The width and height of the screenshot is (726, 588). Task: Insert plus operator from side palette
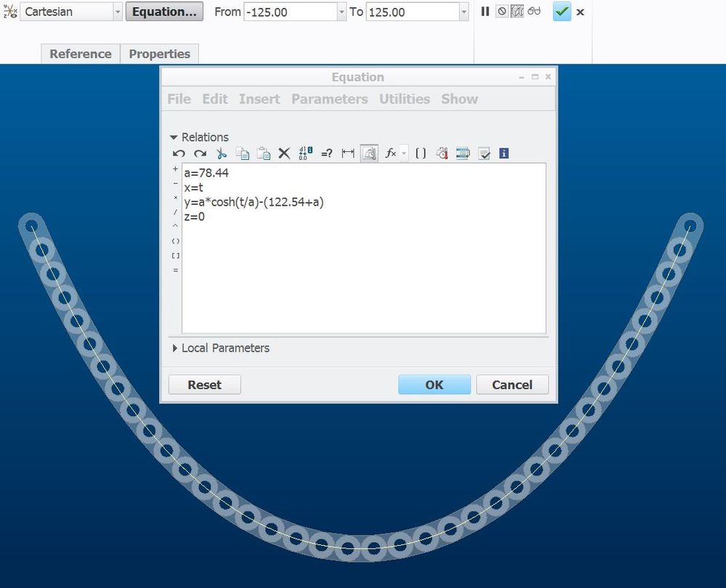[175, 169]
